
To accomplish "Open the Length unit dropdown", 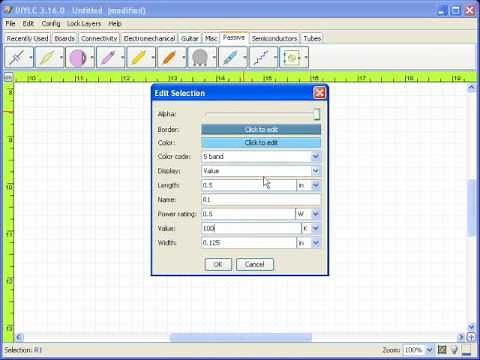I will [315, 185].
